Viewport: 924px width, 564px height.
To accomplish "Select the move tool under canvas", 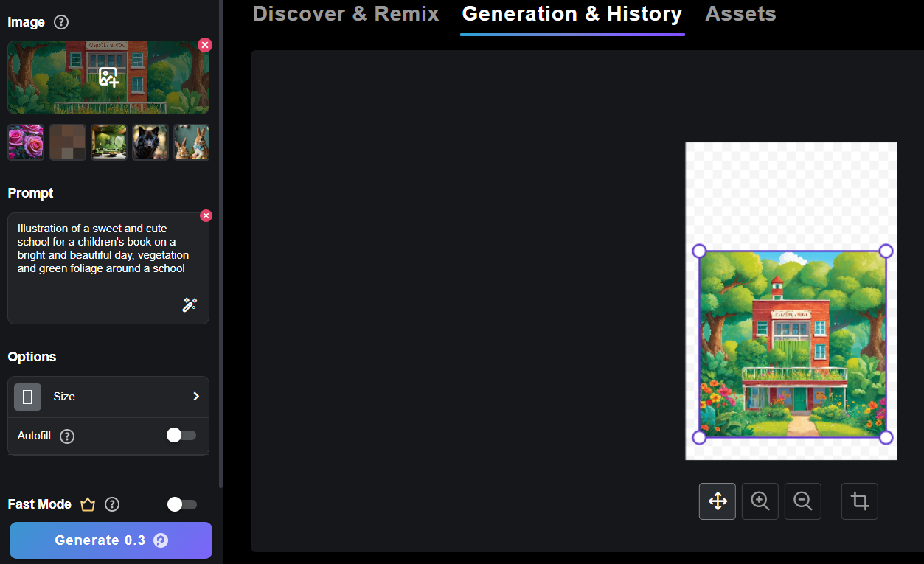I will tap(718, 501).
